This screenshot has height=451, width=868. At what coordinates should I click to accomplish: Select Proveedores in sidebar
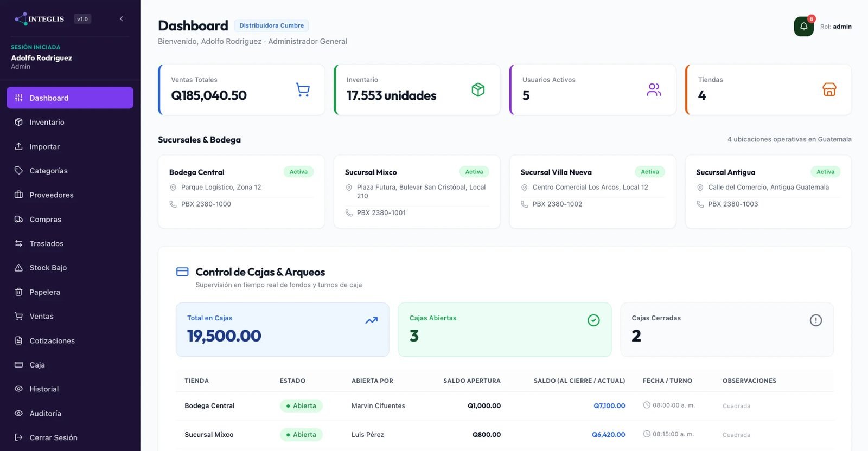pyautogui.click(x=70, y=195)
